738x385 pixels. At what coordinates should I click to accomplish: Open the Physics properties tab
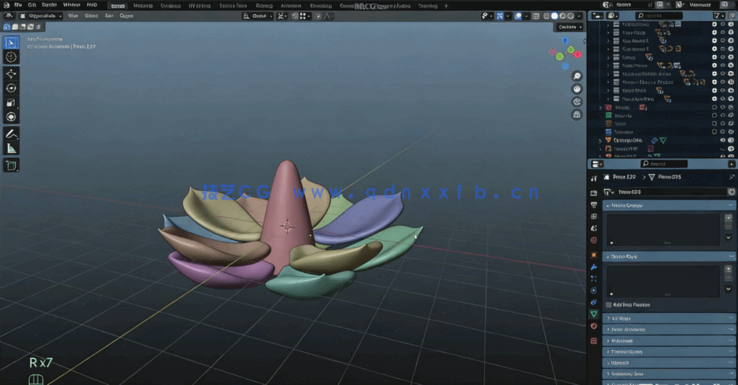[x=594, y=290]
